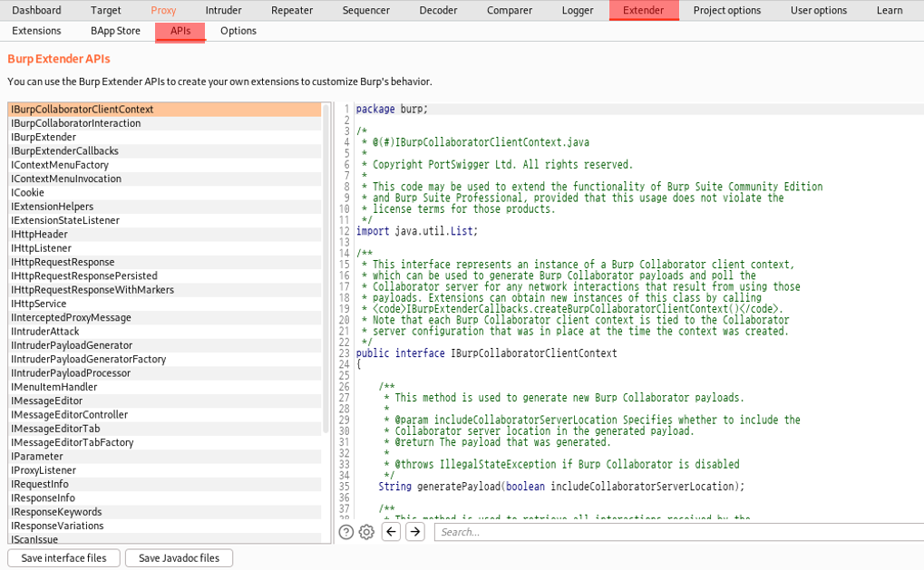The height and width of the screenshot is (570, 924).
Task: Select IResponseVariations in the list
Action: [x=164, y=526]
